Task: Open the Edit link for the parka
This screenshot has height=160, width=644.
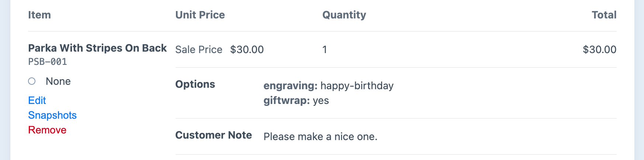Action: (x=37, y=101)
